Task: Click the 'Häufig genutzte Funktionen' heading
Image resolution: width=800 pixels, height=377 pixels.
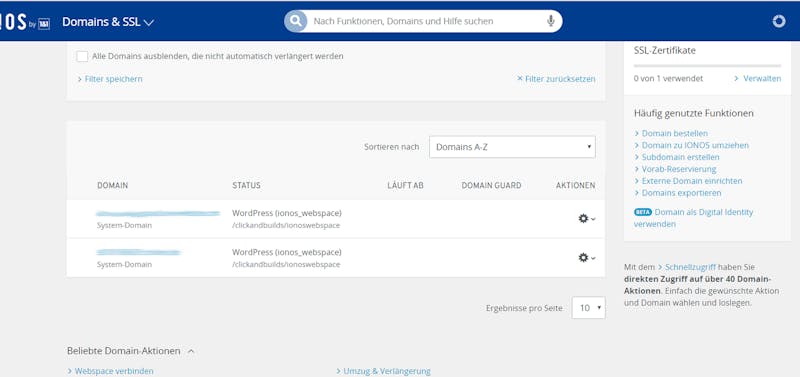Action: coord(693,113)
